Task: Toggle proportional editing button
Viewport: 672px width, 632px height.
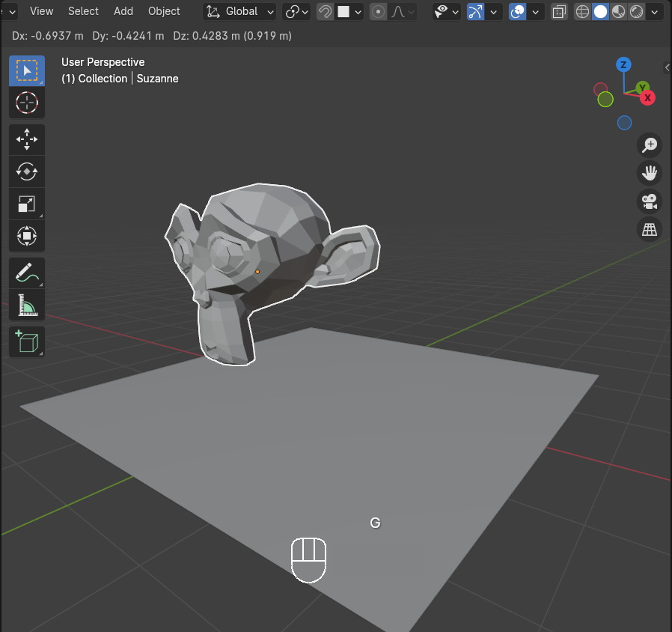Action: tap(378, 11)
